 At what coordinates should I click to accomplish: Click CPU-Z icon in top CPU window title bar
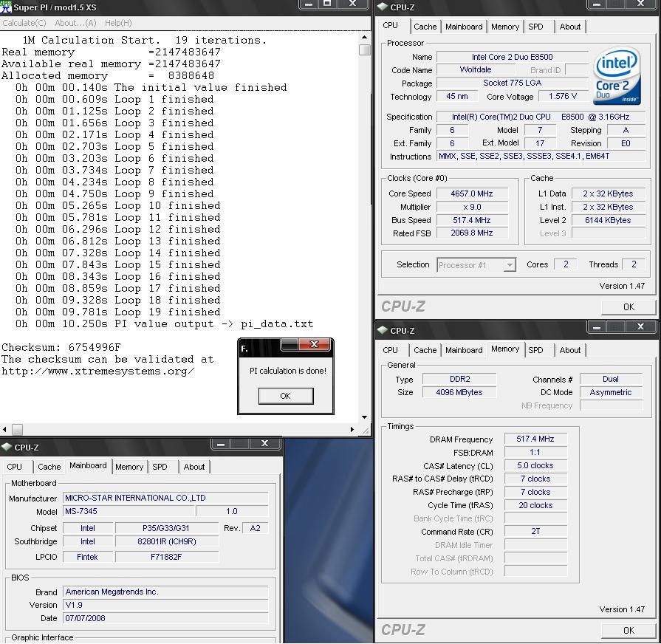coord(383,7)
